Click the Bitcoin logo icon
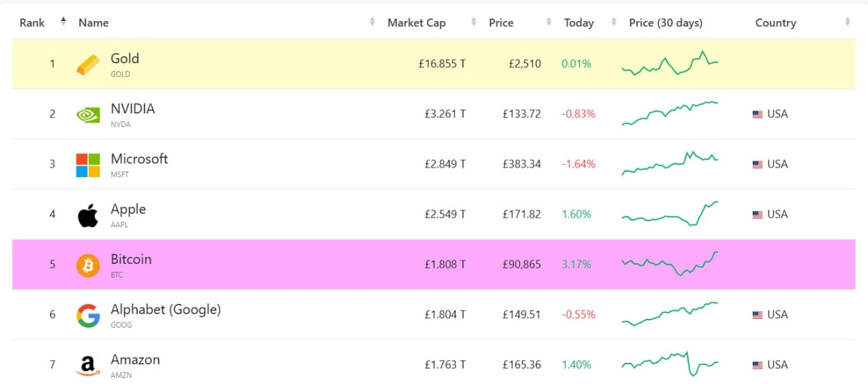Viewport: 868px width, 384px height. [88, 265]
